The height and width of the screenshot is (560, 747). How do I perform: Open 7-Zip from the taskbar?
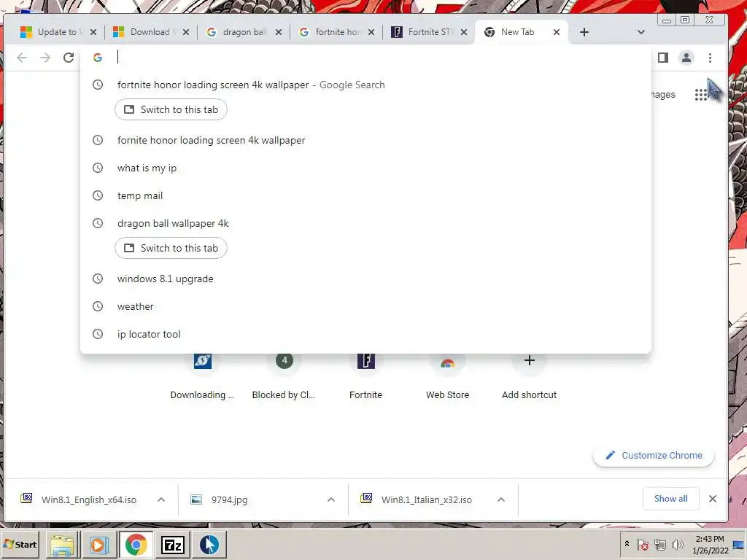[x=172, y=545]
